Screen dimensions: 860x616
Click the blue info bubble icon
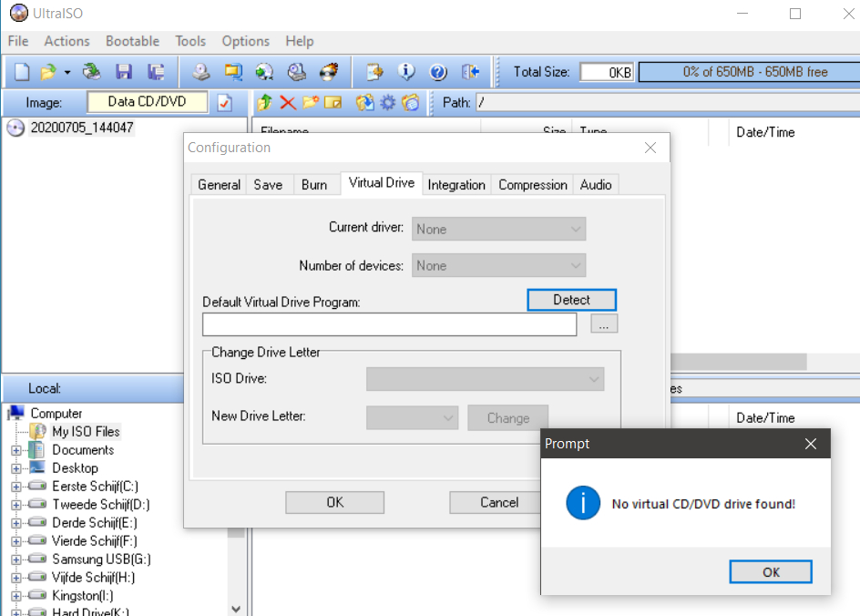(406, 72)
